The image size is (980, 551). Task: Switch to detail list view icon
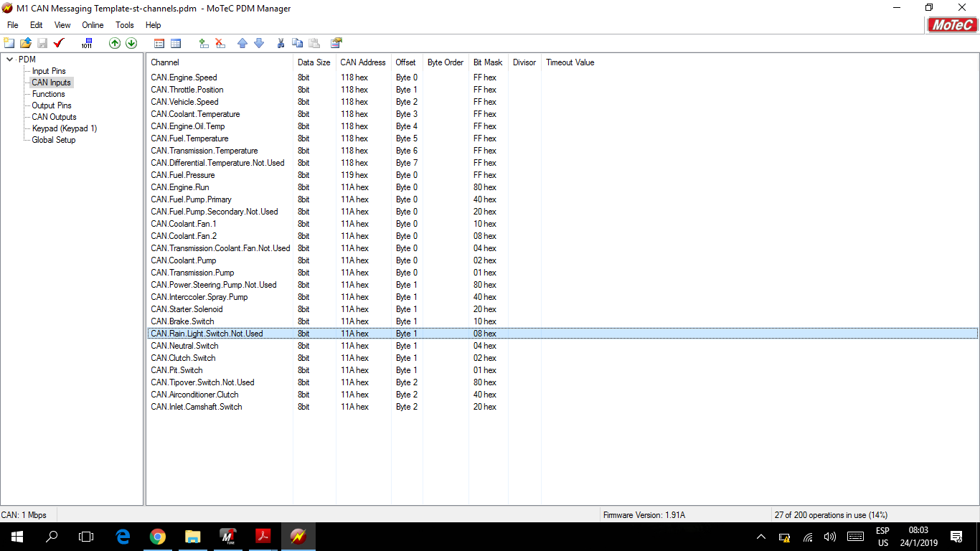pyautogui.click(x=159, y=43)
